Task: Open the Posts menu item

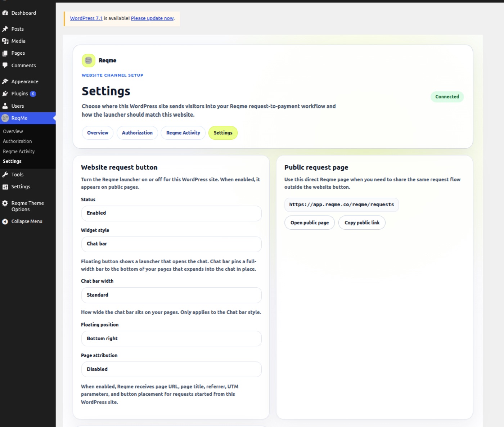Action: click(x=17, y=29)
